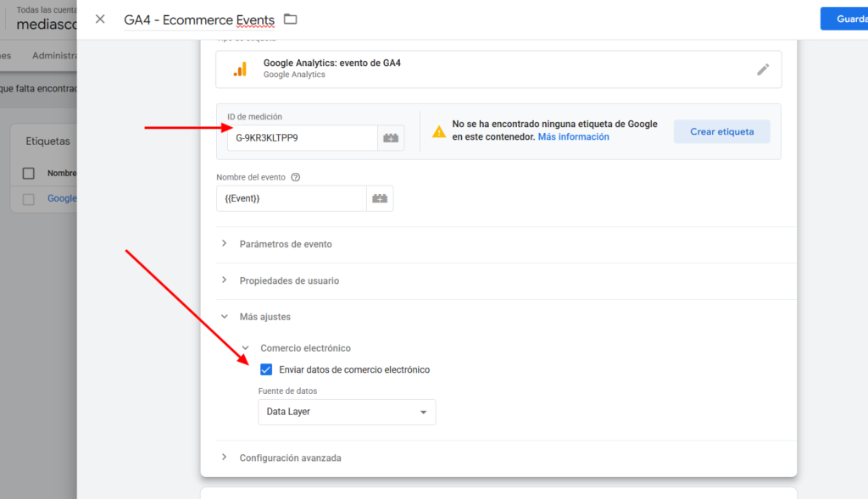The image size is (868, 499).
Task: Open the Fuente de datos dropdown
Action: pos(346,412)
